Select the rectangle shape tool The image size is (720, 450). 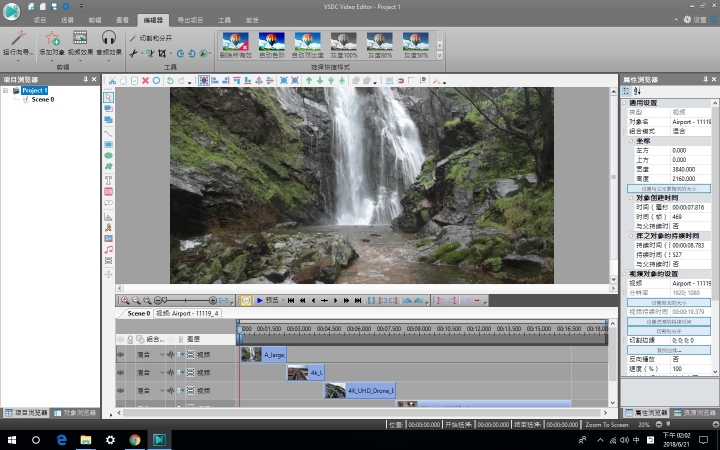pyautogui.click(x=108, y=145)
